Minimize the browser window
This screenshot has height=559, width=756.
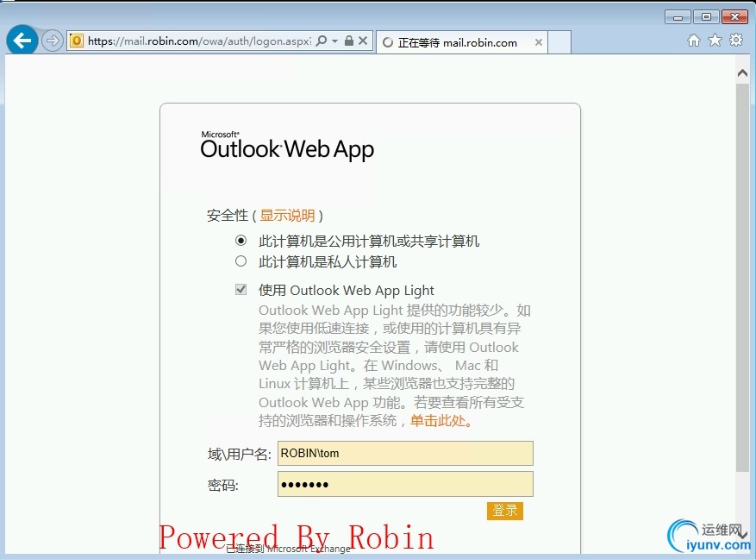point(678,17)
